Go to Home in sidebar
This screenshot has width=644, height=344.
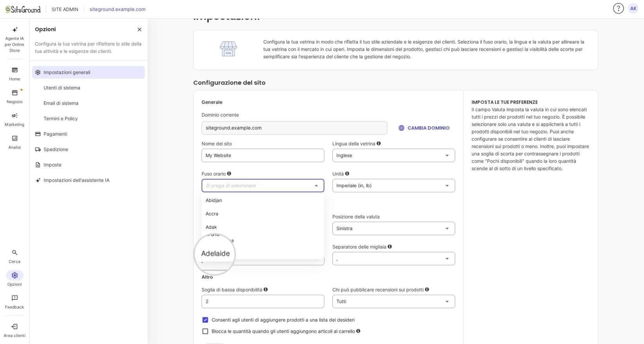click(14, 73)
